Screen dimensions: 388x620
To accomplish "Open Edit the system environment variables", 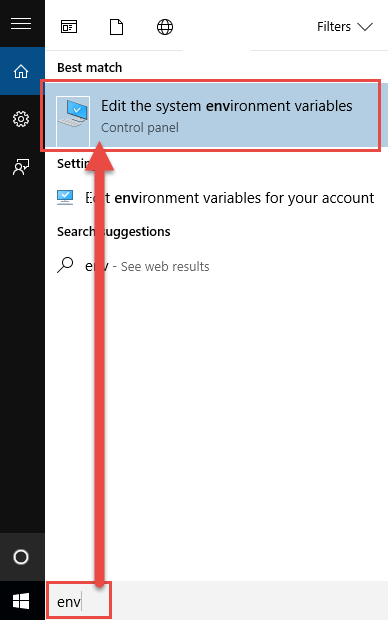I will pos(211,115).
